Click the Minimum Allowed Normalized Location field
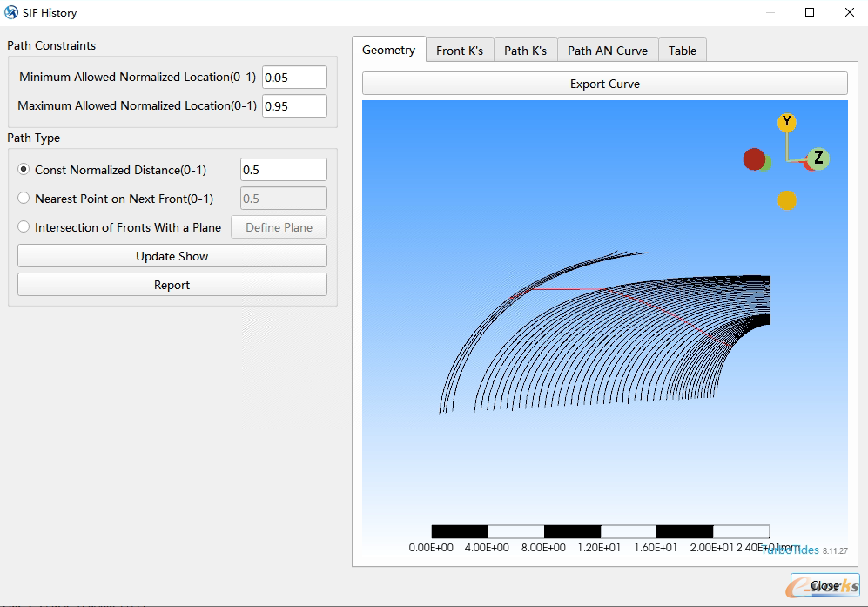The image size is (868, 607). (x=294, y=77)
